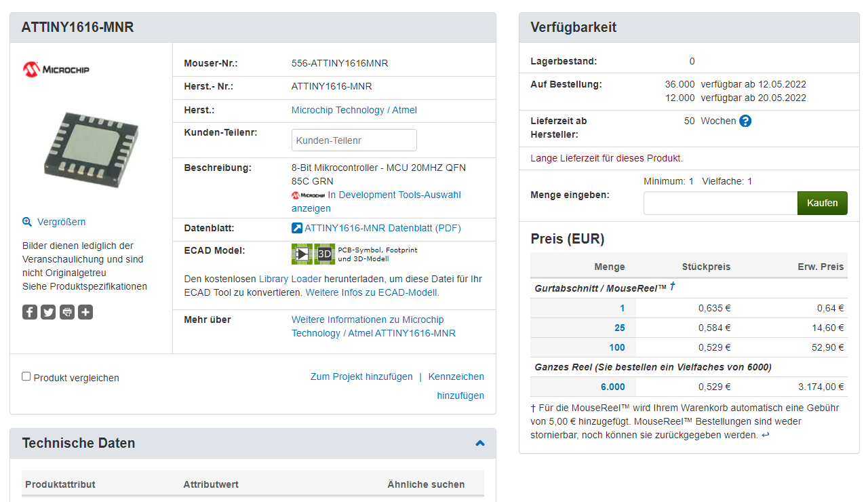Screen dimensions: 868x502
Task: Click Kennzeichen hinzufügen
Action: [x=456, y=386]
